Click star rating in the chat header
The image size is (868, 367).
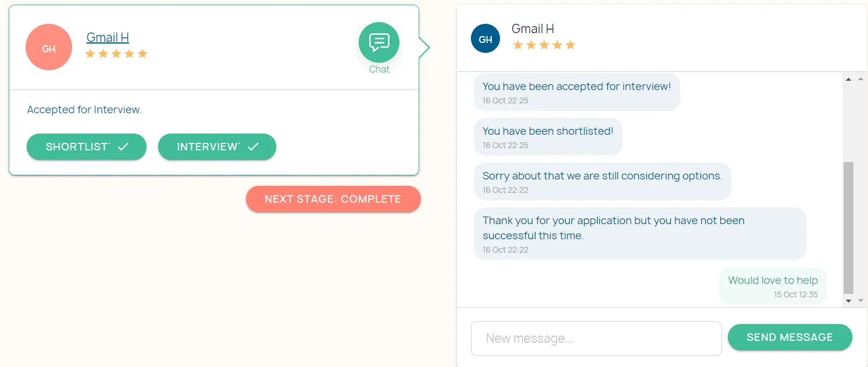[544, 45]
